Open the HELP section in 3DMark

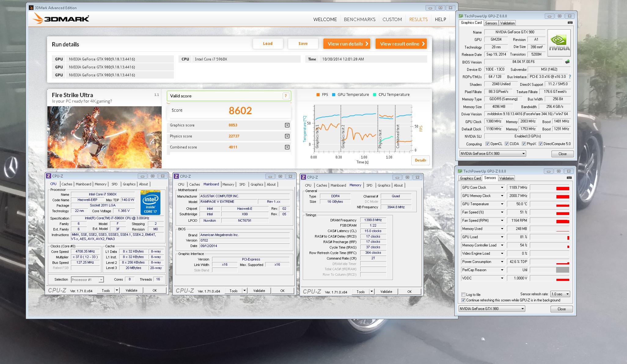point(440,19)
